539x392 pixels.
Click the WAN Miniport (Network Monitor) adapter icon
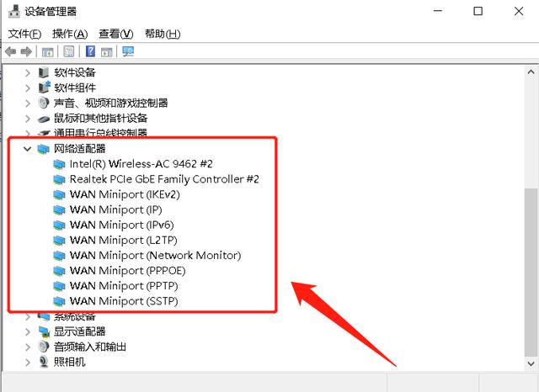[x=59, y=256]
